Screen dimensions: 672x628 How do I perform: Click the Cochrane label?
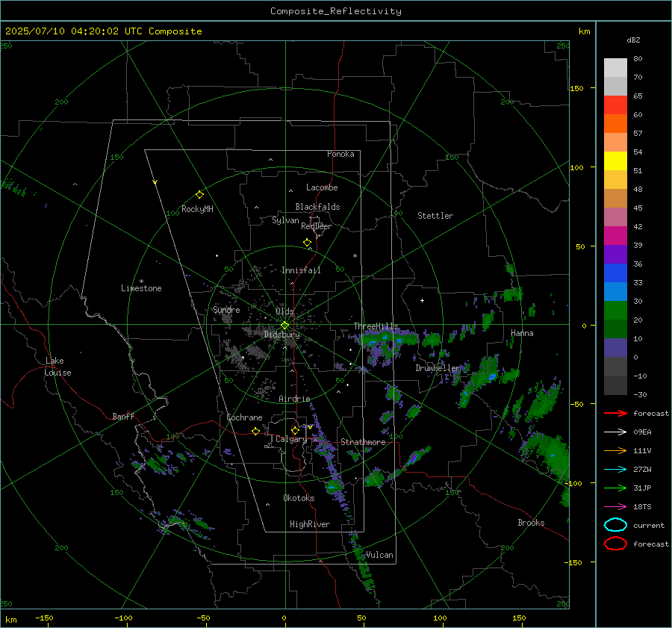[244, 417]
